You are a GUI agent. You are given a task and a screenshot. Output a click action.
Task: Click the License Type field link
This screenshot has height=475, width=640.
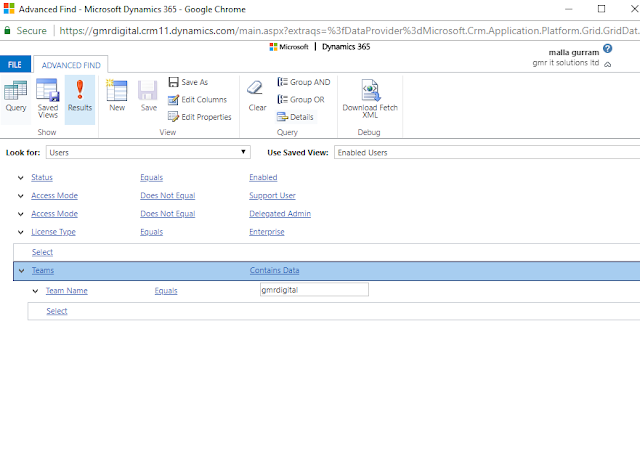point(53,232)
